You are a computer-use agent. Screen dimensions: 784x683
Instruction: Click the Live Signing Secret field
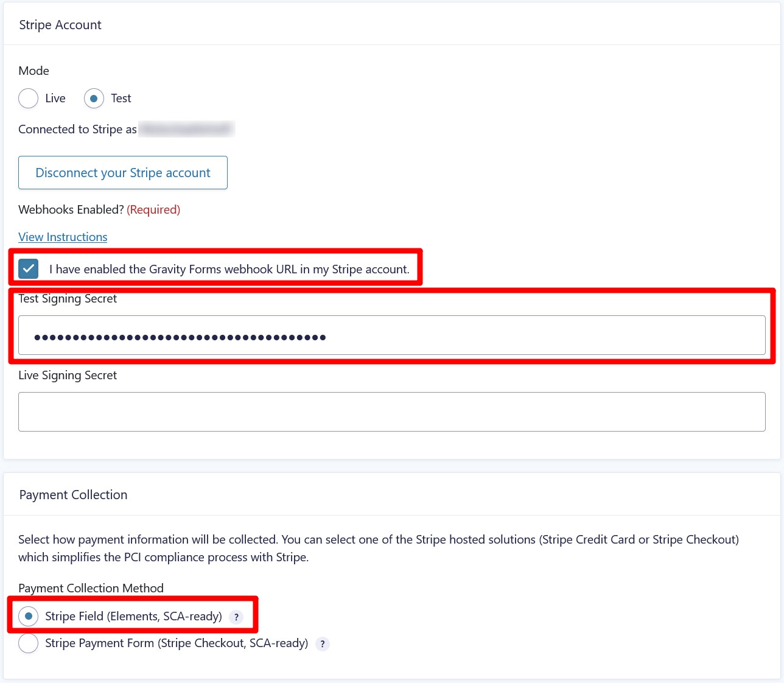(x=391, y=412)
